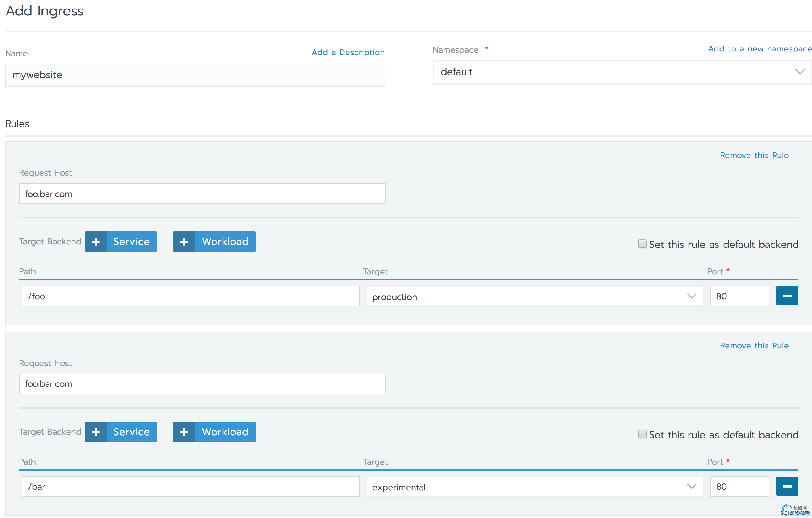Add a Service backend to the /foo rule
812x518 pixels.
[x=121, y=241]
